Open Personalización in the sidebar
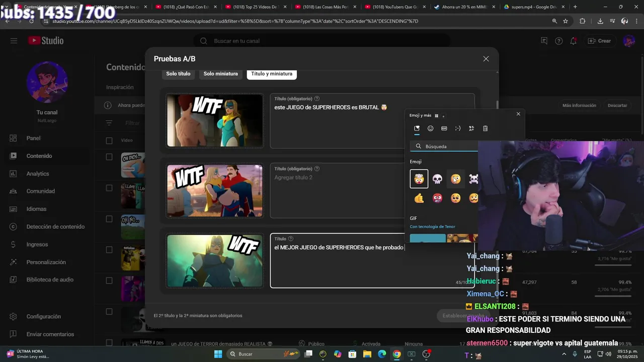 (x=47, y=262)
